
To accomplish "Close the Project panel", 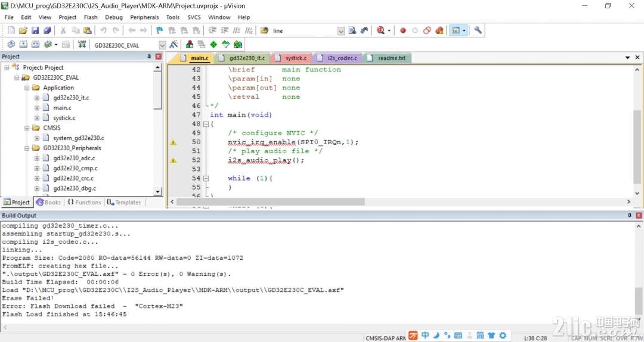I will pyautogui.click(x=159, y=57).
